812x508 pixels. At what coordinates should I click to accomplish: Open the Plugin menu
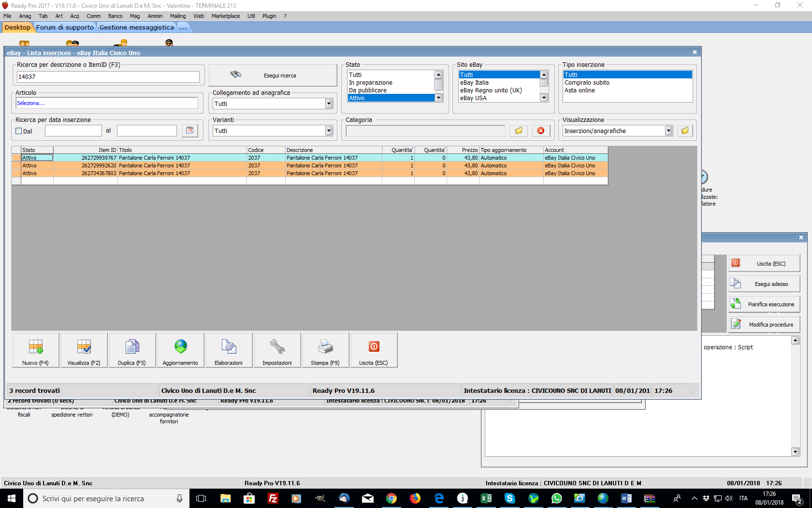(269, 16)
